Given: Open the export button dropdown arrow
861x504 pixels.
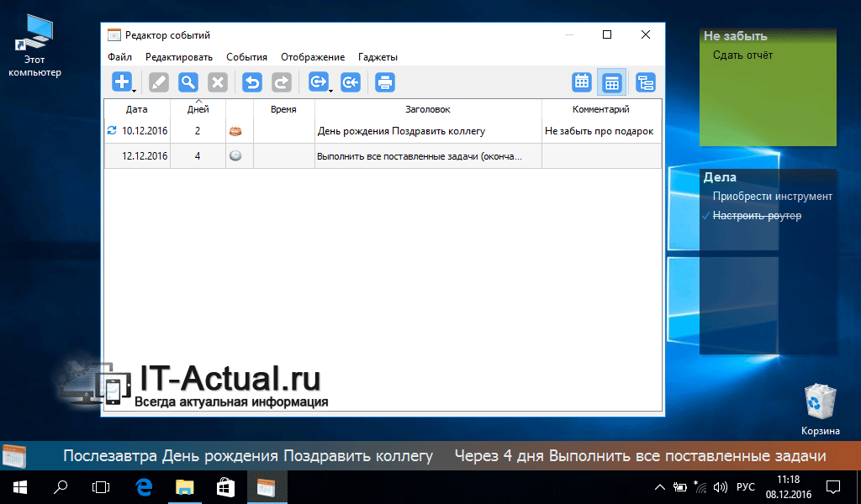Looking at the screenshot, I should point(331,89).
